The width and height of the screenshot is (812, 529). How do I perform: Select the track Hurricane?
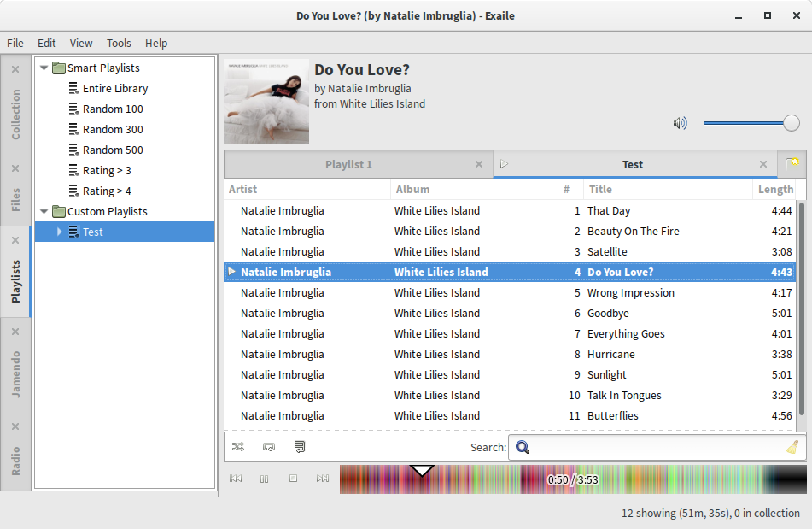click(x=509, y=355)
